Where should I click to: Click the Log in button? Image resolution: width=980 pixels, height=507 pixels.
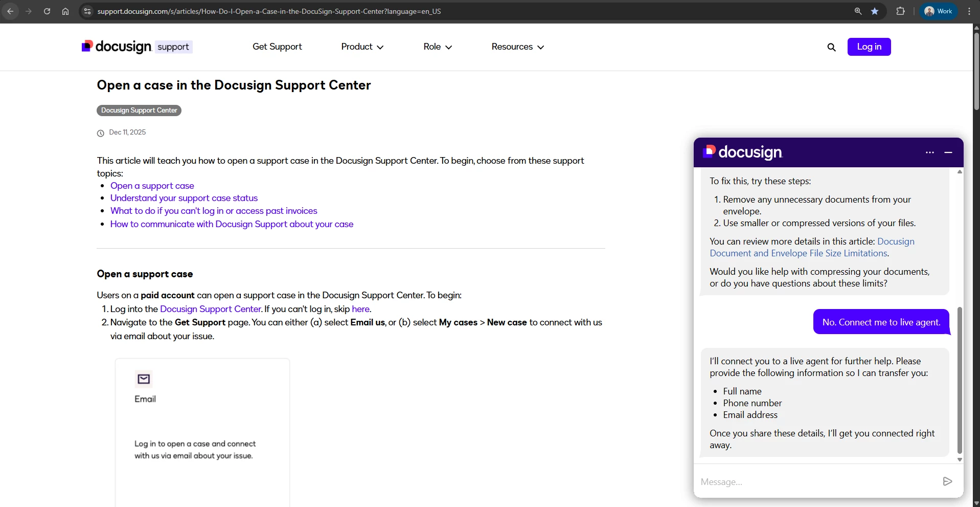tap(869, 47)
